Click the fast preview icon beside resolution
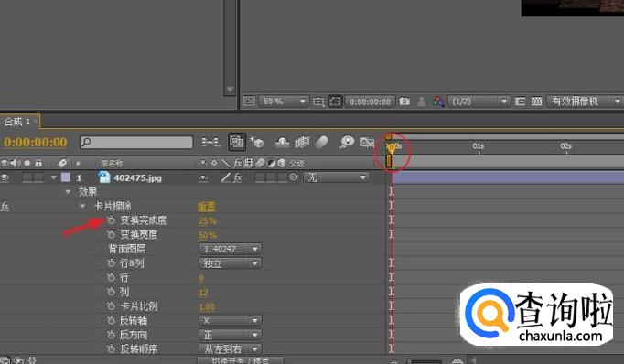The width and height of the screenshot is (624, 364). [520, 102]
